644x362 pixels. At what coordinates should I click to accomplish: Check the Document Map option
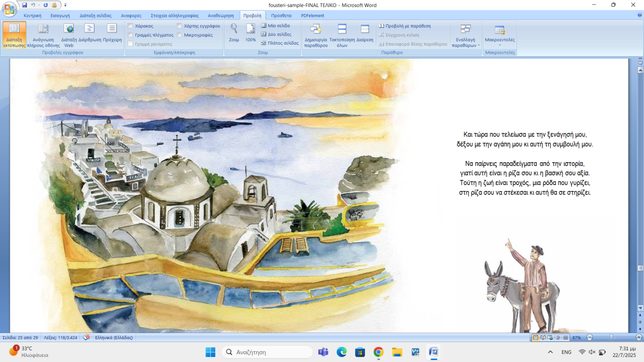tap(180, 26)
